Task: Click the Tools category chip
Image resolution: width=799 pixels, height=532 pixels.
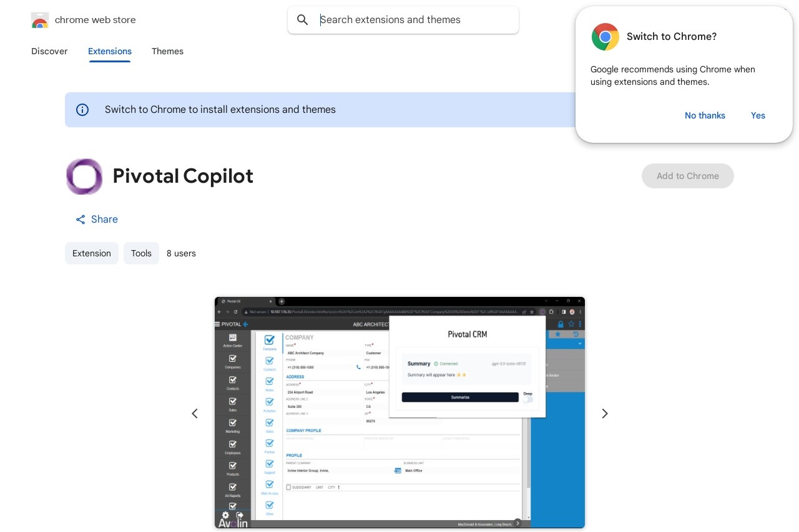Action: [141, 253]
